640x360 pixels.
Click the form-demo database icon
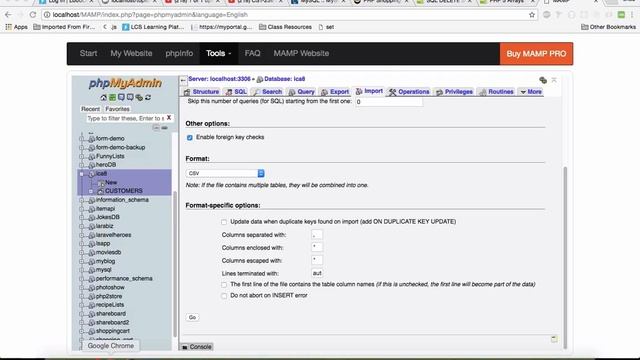[x=91, y=139]
